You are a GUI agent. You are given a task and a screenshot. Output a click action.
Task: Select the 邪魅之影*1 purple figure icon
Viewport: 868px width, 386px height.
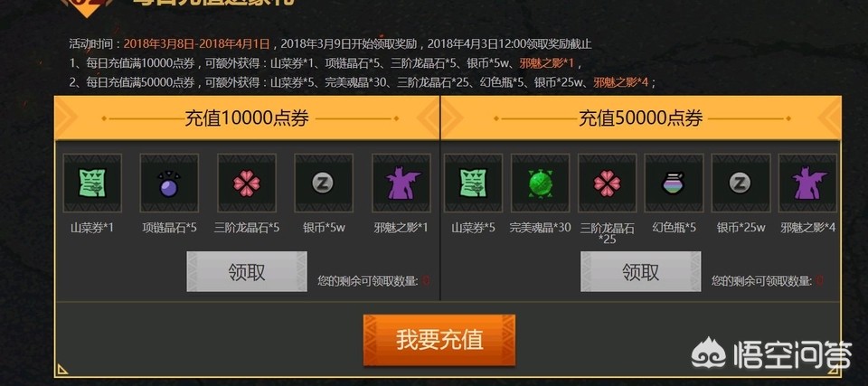tap(401, 184)
